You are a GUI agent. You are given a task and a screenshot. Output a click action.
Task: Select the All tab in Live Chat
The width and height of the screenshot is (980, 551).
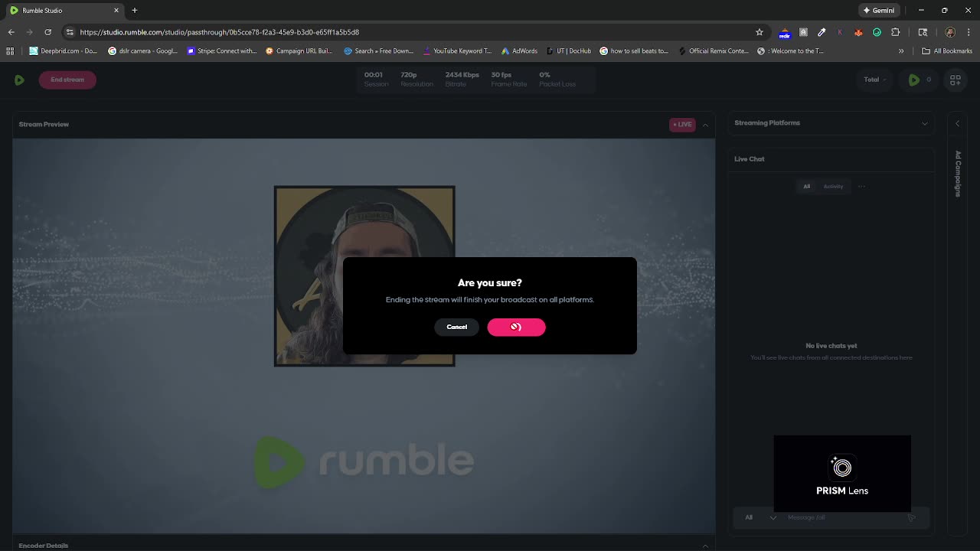point(806,186)
